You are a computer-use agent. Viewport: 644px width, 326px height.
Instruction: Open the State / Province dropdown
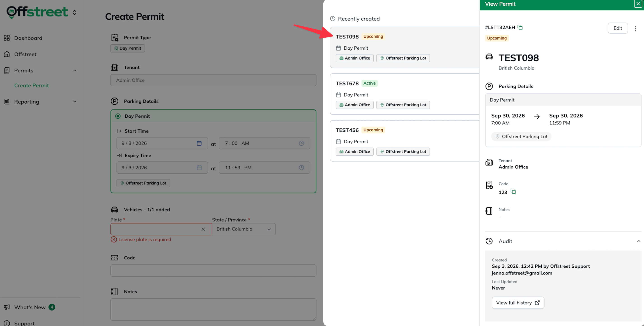244,229
